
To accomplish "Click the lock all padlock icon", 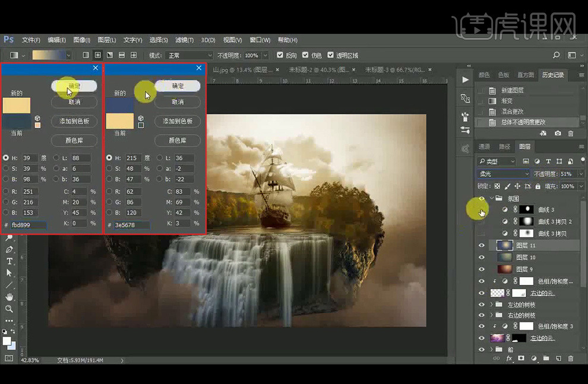I will tap(538, 186).
